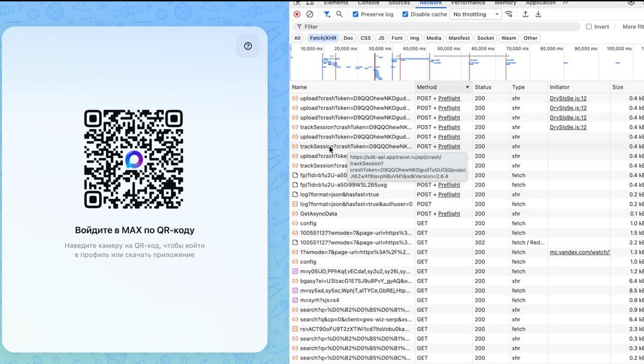Click the icon of the GetAsyncData request
Image resolution: width=644 pixels, height=364 pixels.
pyautogui.click(x=295, y=214)
